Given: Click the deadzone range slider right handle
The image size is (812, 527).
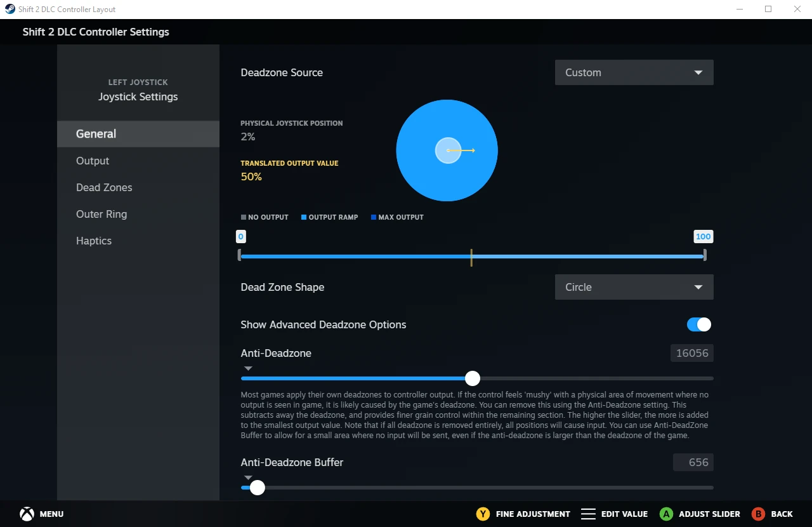Looking at the screenshot, I should coord(705,255).
